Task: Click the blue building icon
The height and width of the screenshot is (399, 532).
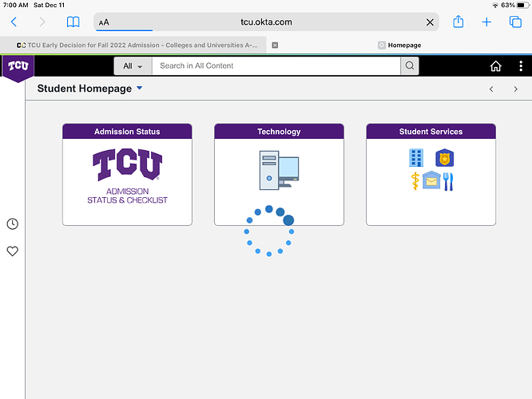Action: pos(416,158)
